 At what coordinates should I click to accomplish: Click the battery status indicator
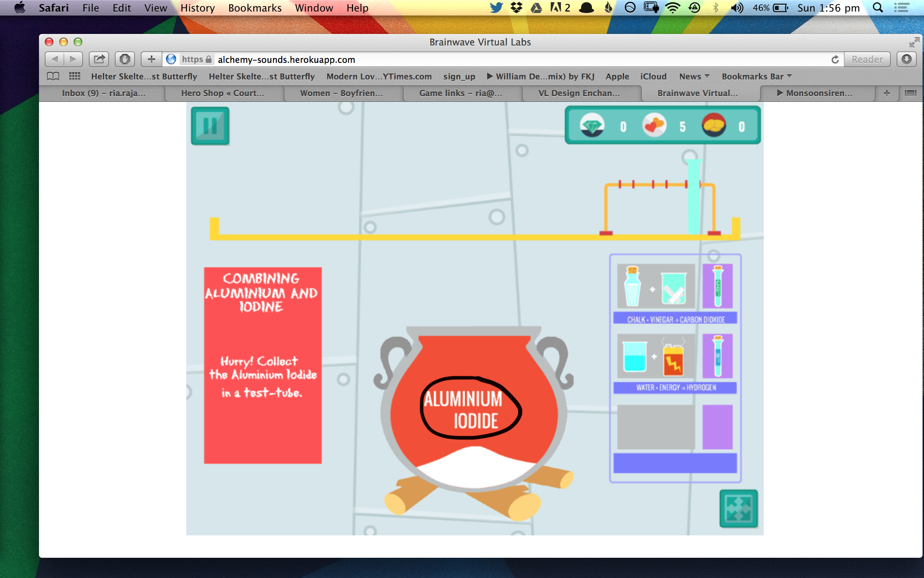770,8
